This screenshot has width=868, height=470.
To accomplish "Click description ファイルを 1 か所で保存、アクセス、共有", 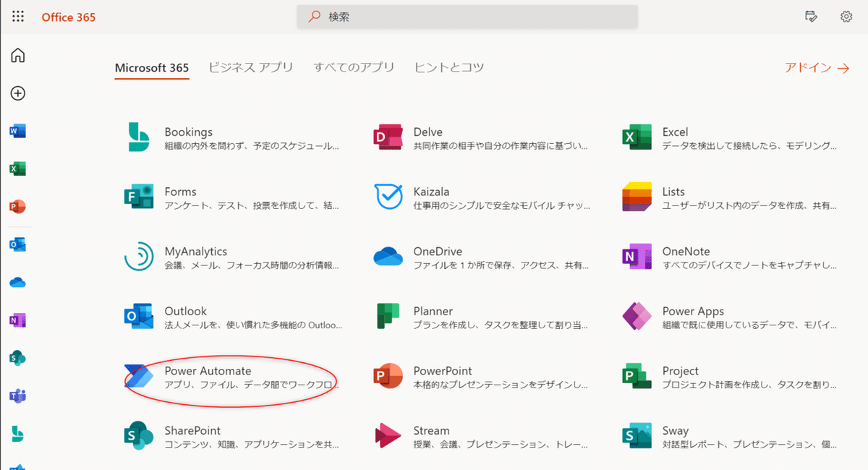I will (502, 265).
